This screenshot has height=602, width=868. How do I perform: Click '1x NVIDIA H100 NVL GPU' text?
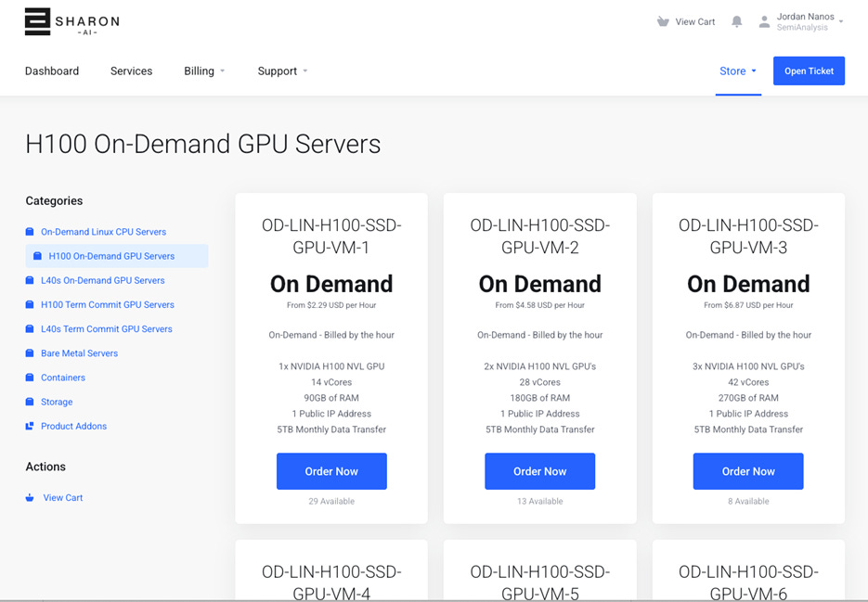click(x=331, y=366)
